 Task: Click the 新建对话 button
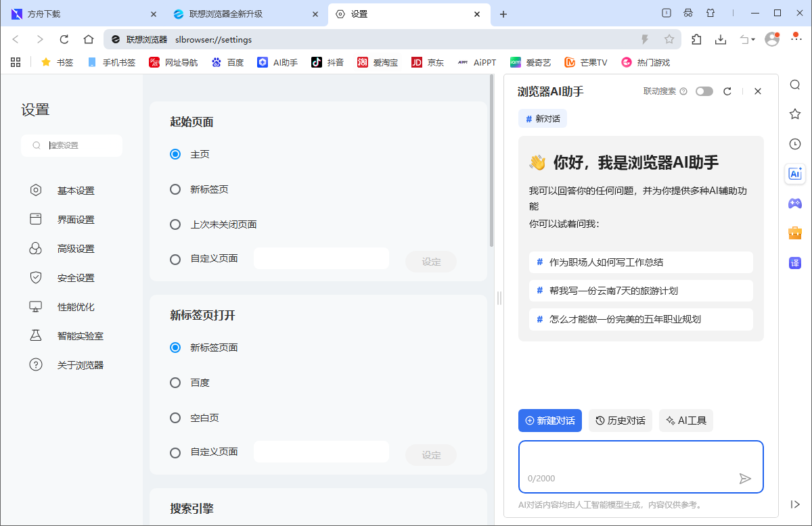coord(549,420)
